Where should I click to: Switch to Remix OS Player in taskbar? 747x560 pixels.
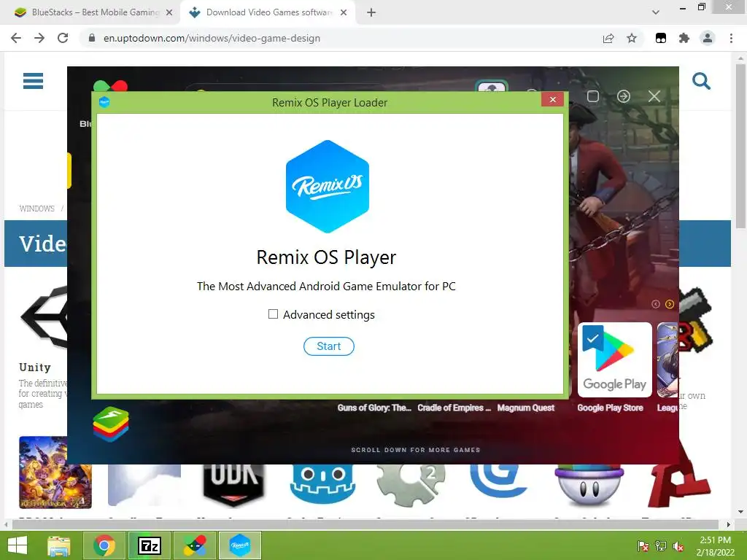point(239,545)
